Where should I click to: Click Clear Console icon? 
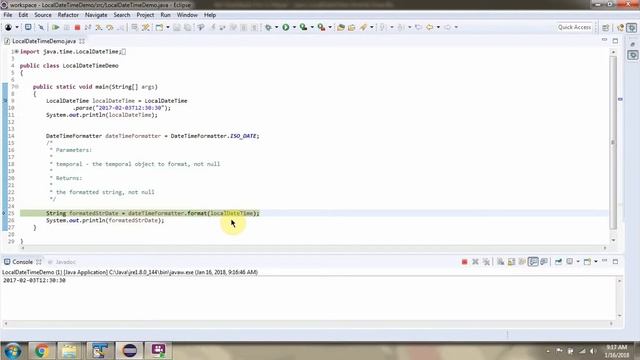click(500, 262)
